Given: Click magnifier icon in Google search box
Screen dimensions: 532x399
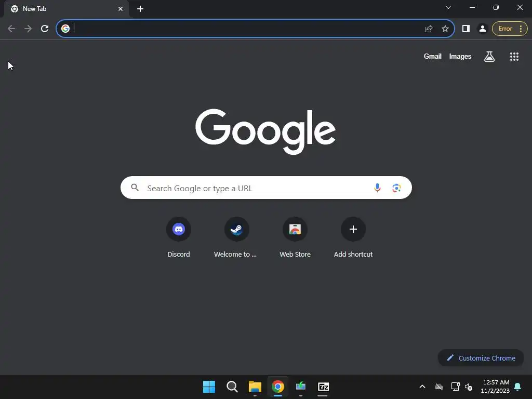Looking at the screenshot, I should point(135,187).
